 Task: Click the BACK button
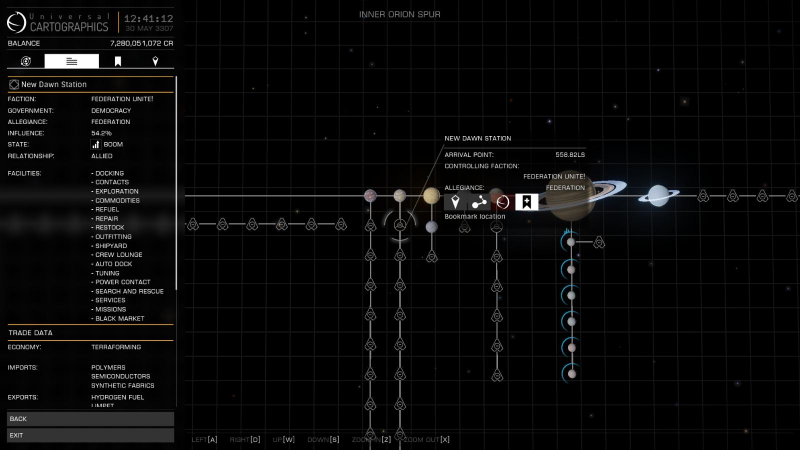tap(90, 419)
